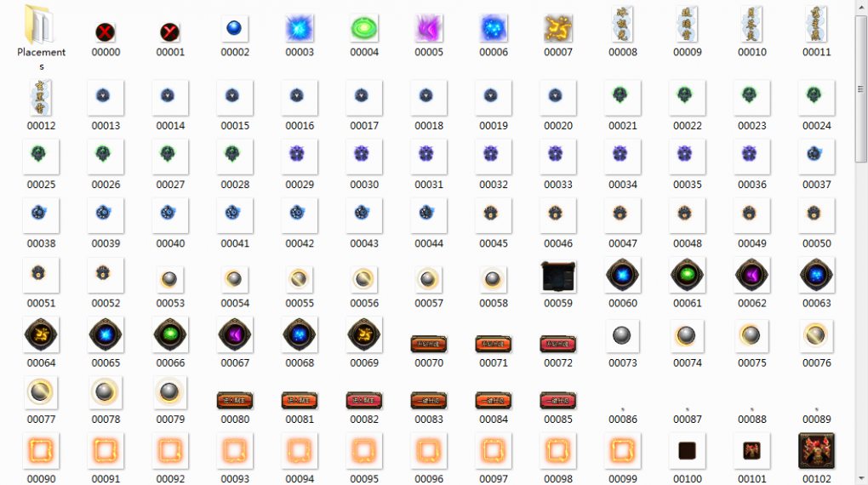
Task: Select the red button image 00072
Action: pyautogui.click(x=558, y=344)
